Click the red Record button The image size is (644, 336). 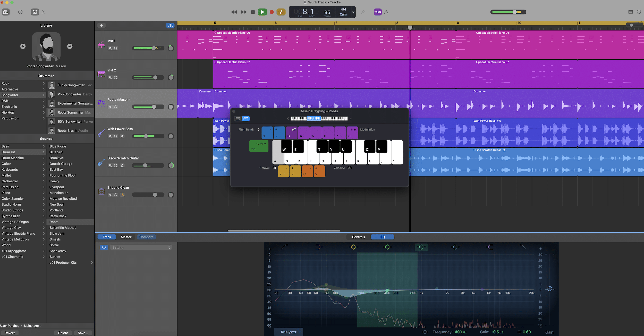(x=272, y=12)
